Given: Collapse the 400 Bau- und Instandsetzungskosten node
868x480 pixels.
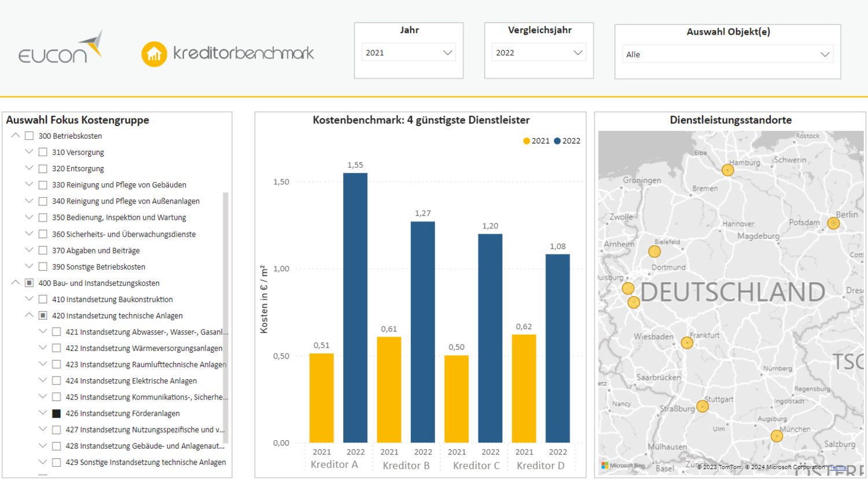Looking at the screenshot, I should 16,283.
